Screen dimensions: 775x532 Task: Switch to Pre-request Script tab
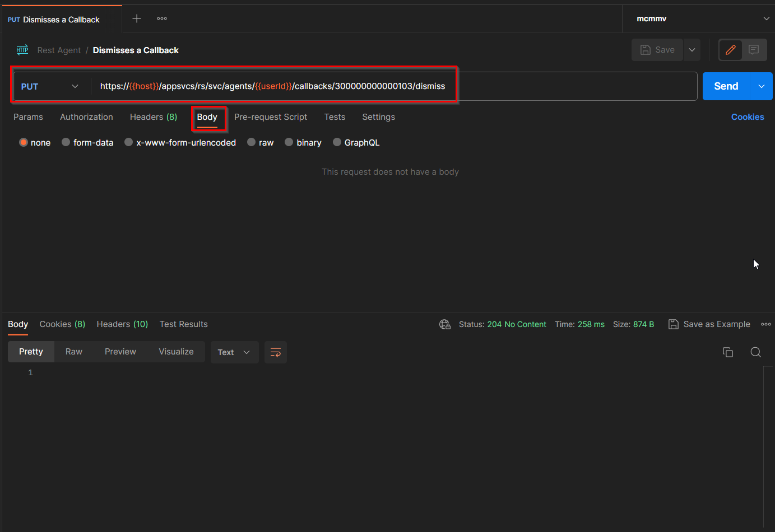tap(271, 117)
